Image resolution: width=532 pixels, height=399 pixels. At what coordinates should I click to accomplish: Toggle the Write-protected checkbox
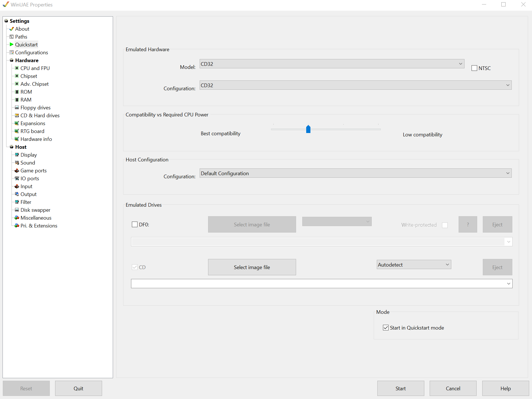pos(445,225)
